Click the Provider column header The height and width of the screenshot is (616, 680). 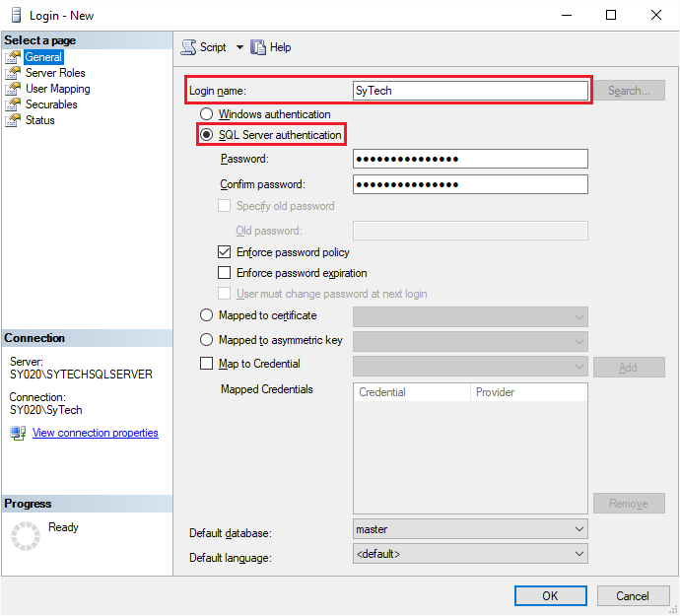528,392
